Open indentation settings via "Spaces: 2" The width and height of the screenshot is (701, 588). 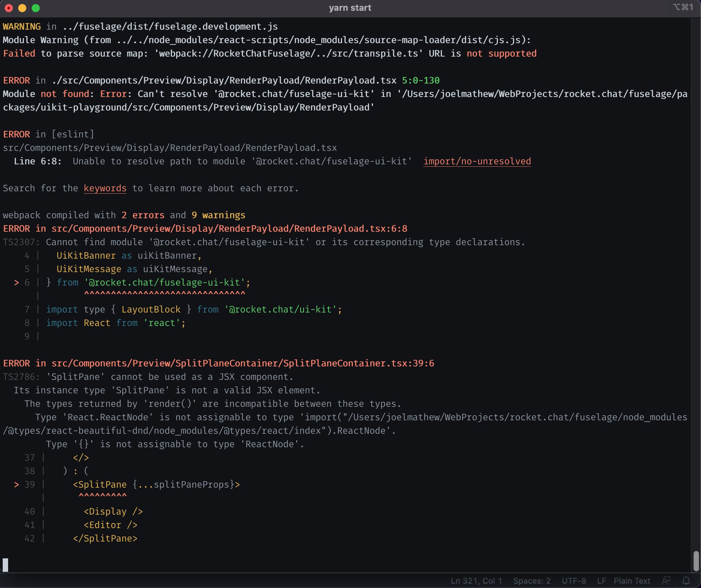[531, 581]
